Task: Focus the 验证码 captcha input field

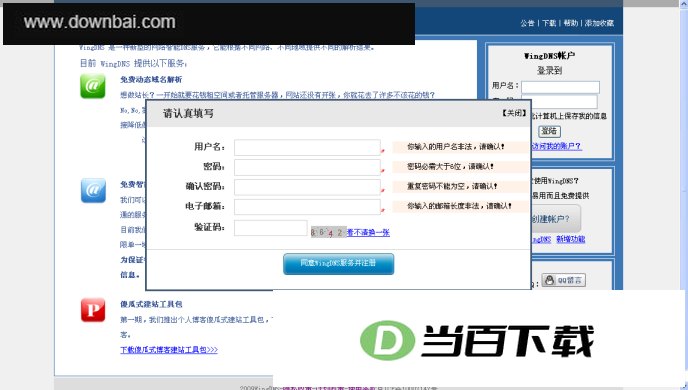Action: pyautogui.click(x=270, y=228)
